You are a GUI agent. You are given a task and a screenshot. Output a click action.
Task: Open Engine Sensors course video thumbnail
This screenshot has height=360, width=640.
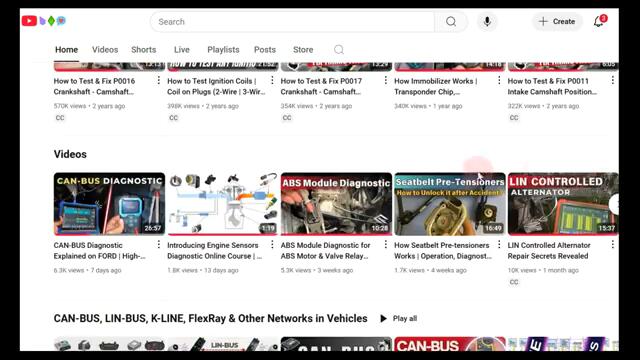click(223, 204)
